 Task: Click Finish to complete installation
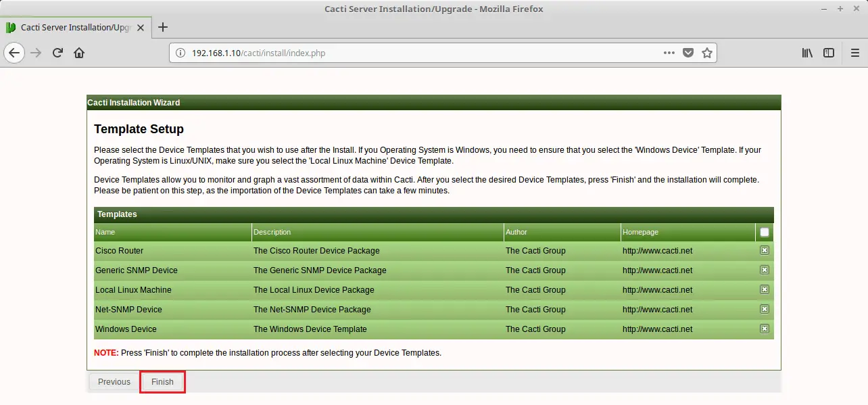[x=162, y=382]
